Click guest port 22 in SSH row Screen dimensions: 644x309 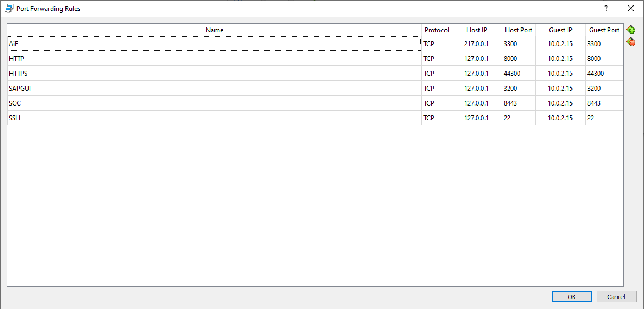coord(604,118)
